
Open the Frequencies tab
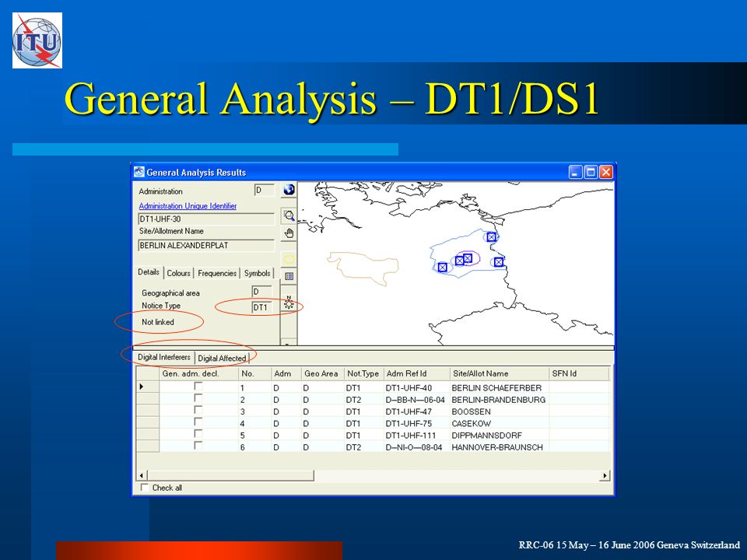[217, 273]
